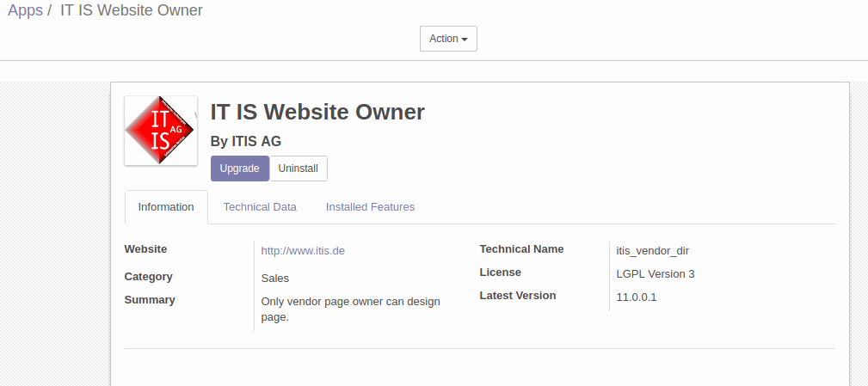Image resolution: width=868 pixels, height=386 pixels.
Task: Select the itis_vendor_dir technical name
Action: pos(653,250)
